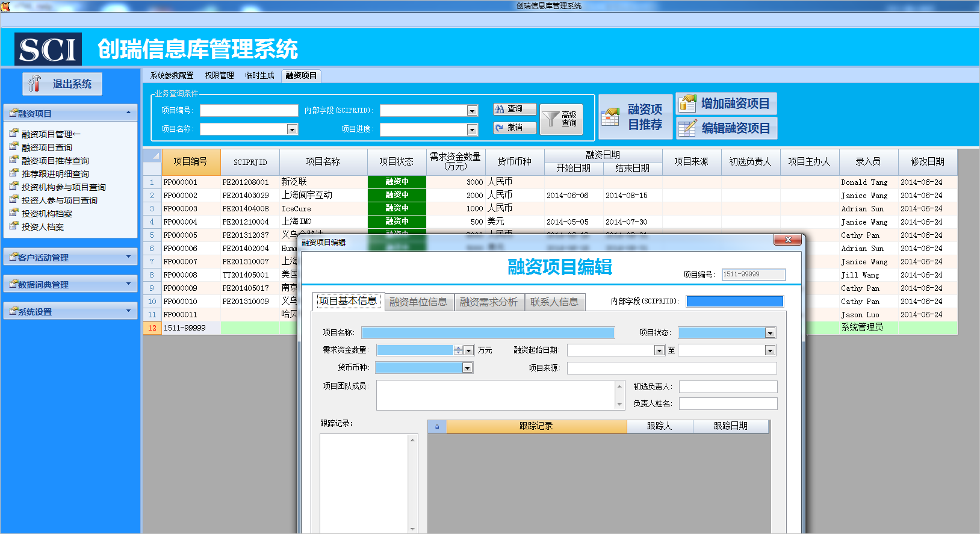Click the 项目名称 field in the edit dialog
Image resolution: width=980 pixels, height=534 pixels.
point(488,333)
